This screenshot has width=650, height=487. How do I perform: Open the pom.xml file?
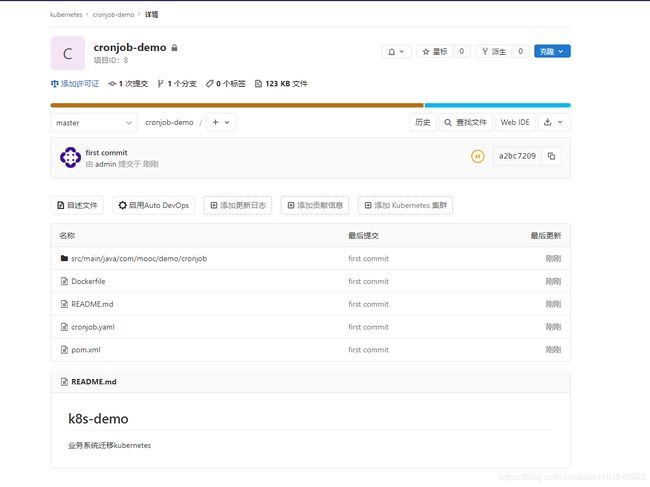(86, 350)
